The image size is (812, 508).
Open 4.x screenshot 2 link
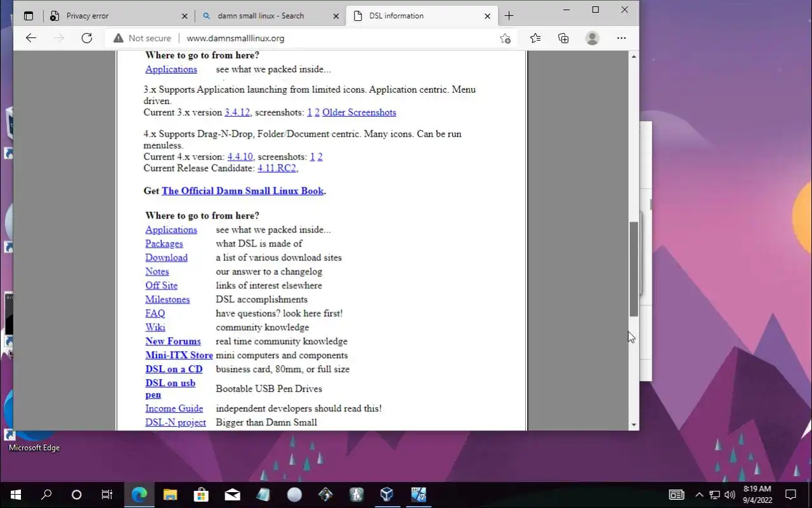[320, 157]
